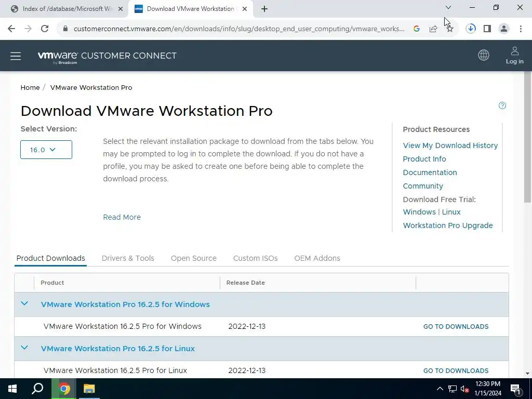The width and height of the screenshot is (532, 399).
Task: Show hidden system tray icons
Action: [x=440, y=389]
